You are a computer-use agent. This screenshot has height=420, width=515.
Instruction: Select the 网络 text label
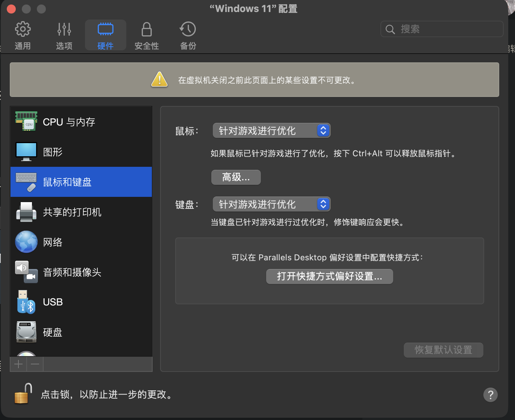53,242
